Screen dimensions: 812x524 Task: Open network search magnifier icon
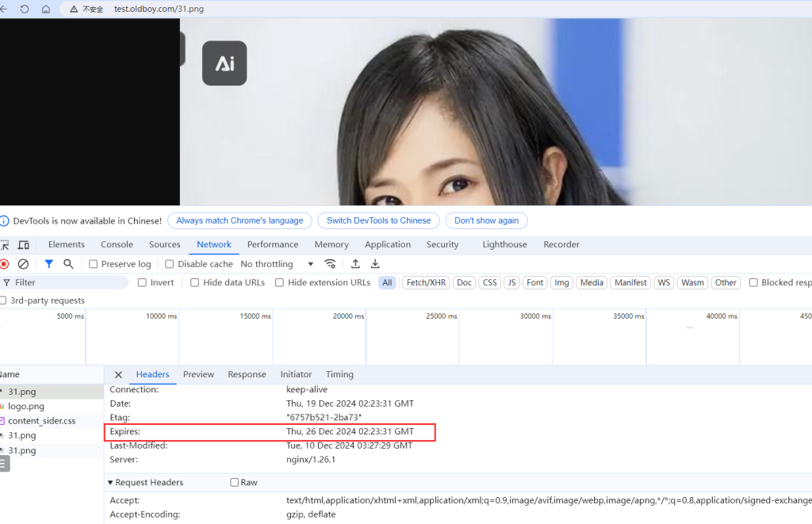(68, 264)
